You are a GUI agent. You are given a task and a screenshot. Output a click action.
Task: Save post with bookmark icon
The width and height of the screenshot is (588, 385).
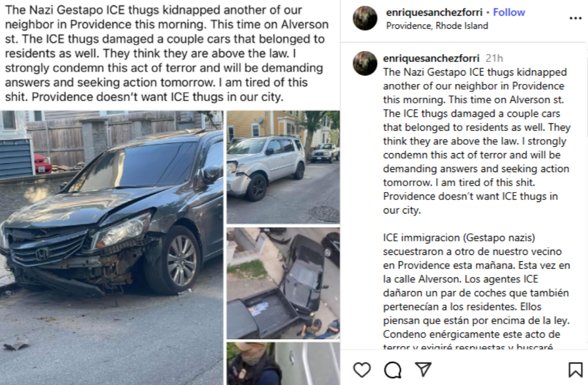click(575, 370)
